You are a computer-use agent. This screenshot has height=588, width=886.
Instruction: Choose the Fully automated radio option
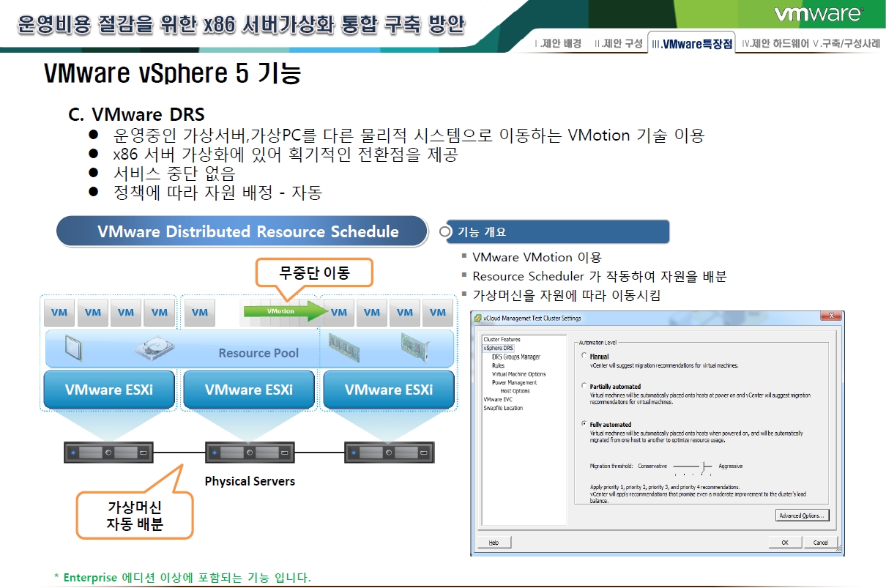583,424
